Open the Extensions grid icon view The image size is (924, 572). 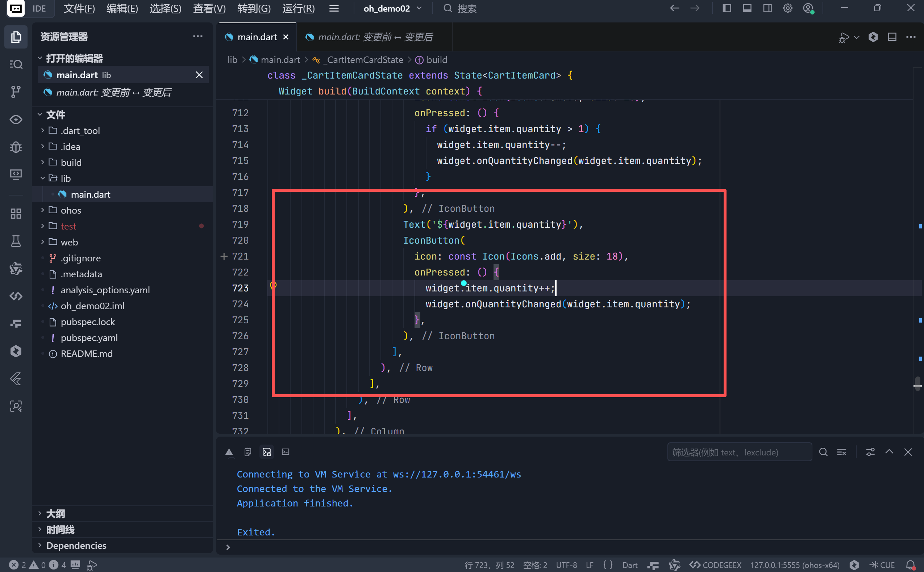point(16,213)
